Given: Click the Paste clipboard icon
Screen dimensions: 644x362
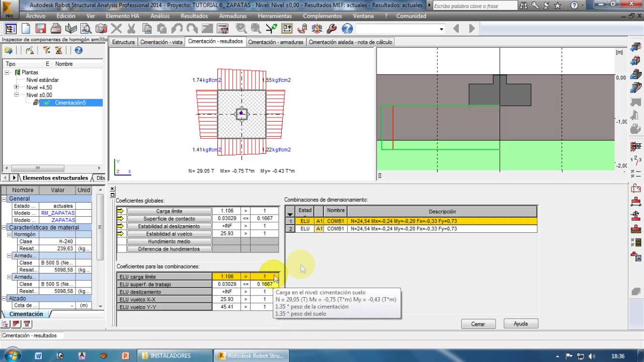Looking at the screenshot, I should pyautogui.click(x=162, y=29).
